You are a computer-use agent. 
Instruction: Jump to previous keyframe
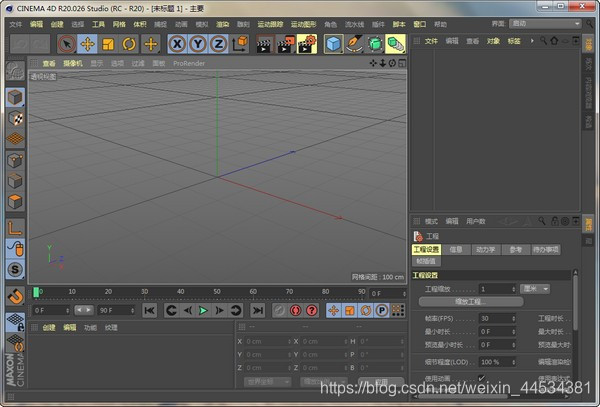pos(171,310)
